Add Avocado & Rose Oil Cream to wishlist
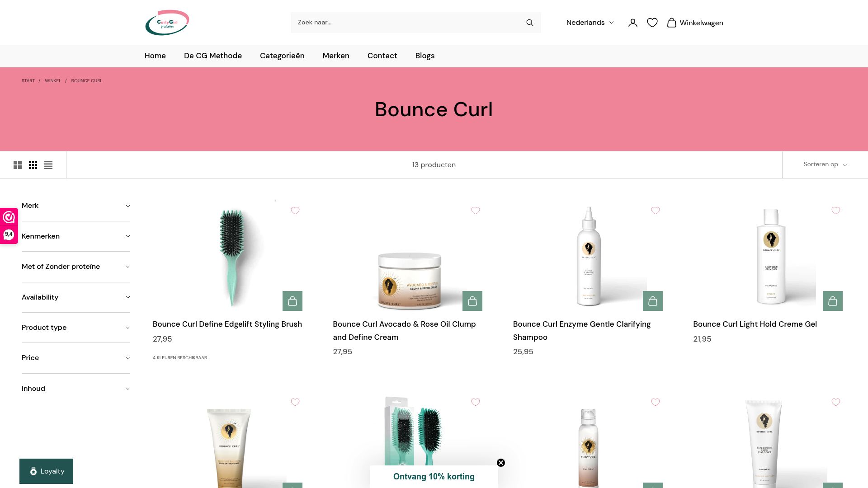This screenshot has width=868, height=488. [x=476, y=211]
